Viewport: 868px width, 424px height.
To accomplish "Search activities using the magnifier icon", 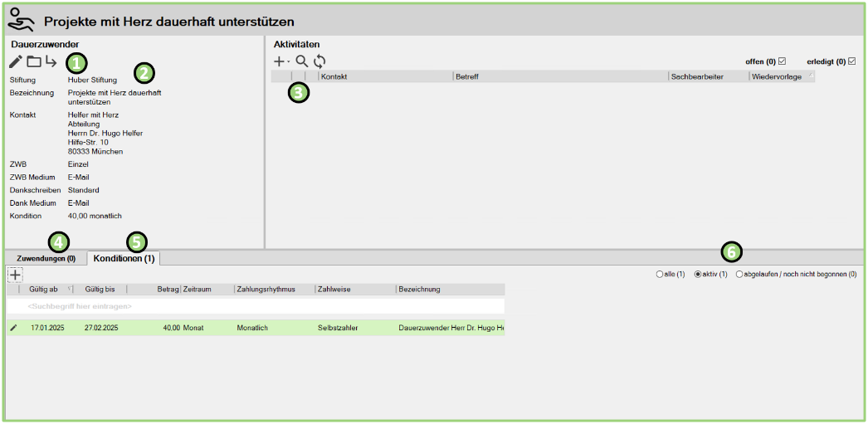I will (302, 61).
